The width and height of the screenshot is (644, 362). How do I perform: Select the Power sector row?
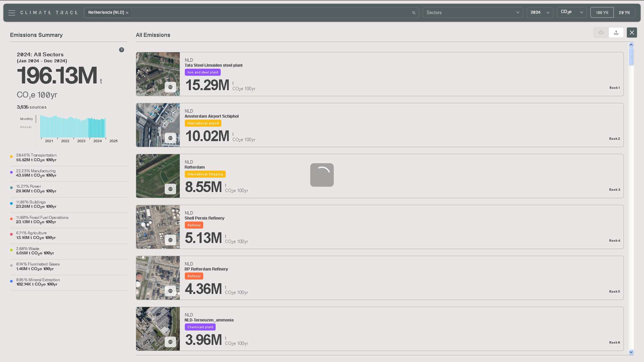(x=36, y=189)
